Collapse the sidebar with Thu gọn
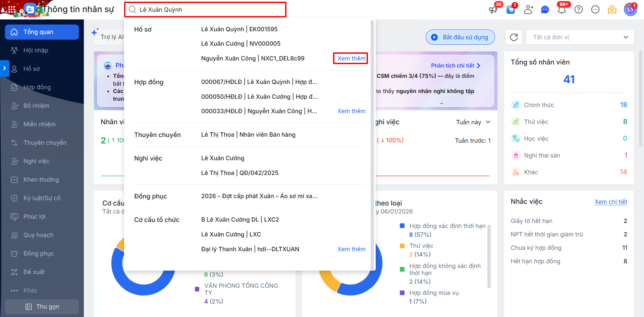The height and width of the screenshot is (317, 644). pyautogui.click(x=42, y=307)
